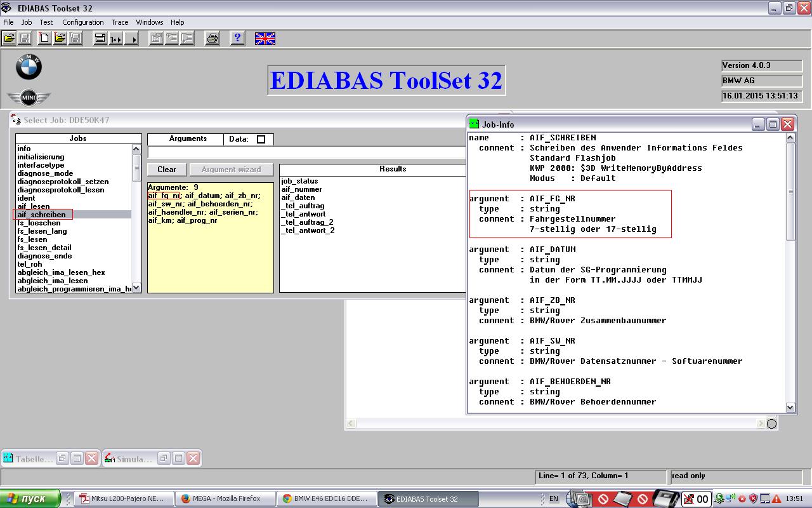Click the Arguments input field
The width and height of the screenshot is (812, 508).
tap(306, 152)
